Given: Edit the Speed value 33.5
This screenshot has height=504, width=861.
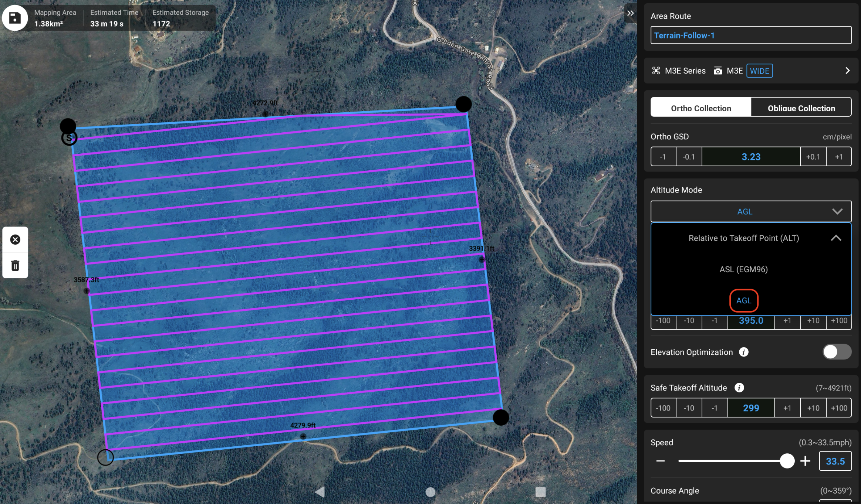Looking at the screenshot, I should (x=835, y=461).
